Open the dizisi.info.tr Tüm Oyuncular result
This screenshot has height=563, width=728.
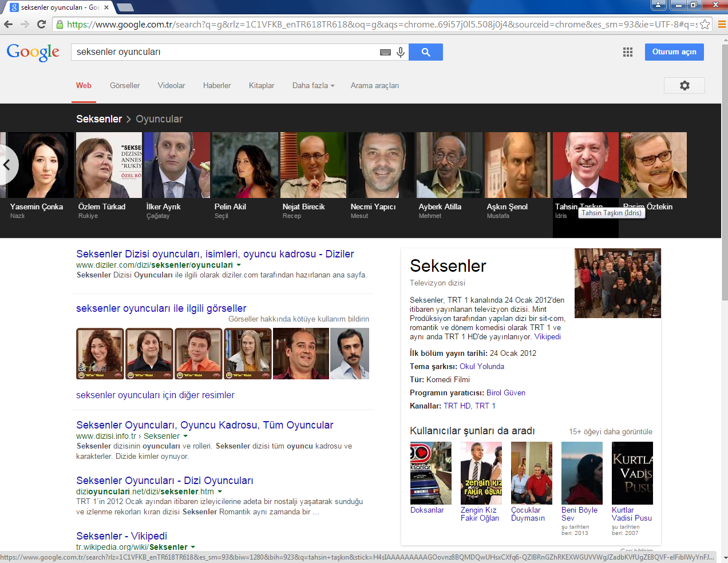204,425
